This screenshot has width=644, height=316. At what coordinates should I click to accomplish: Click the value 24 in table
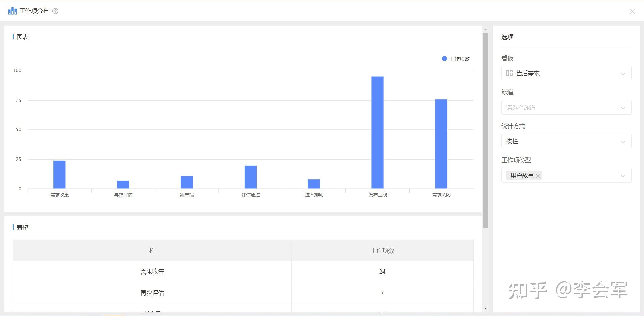point(382,272)
